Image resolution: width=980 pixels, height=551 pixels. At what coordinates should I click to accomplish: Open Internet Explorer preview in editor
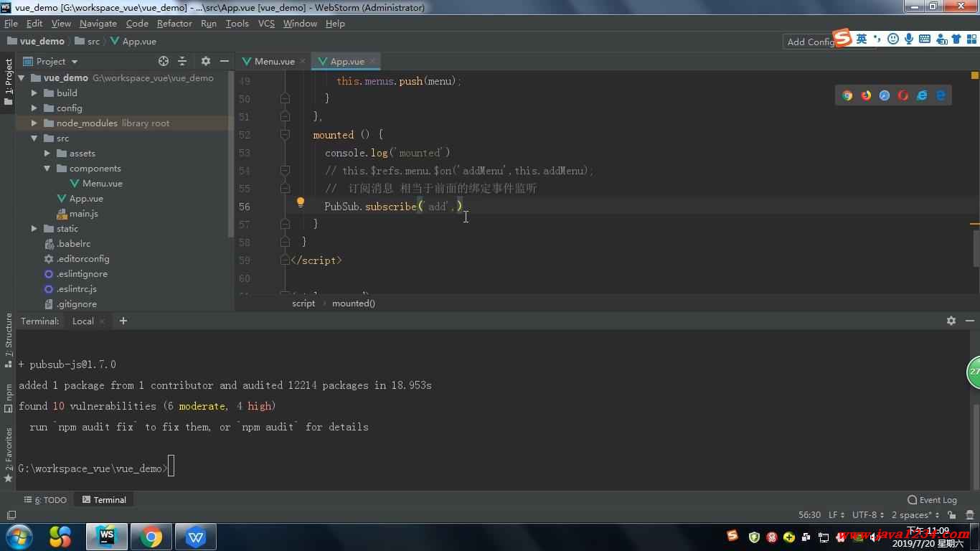(x=922, y=95)
